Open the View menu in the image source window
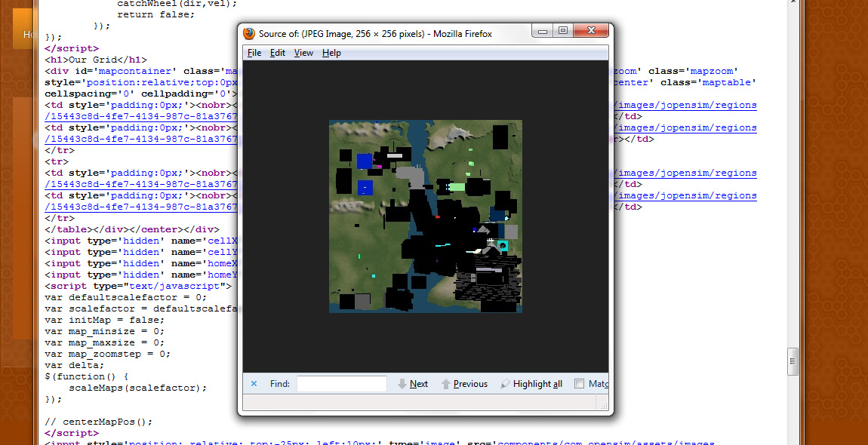This screenshot has width=868, height=445. 303,53
